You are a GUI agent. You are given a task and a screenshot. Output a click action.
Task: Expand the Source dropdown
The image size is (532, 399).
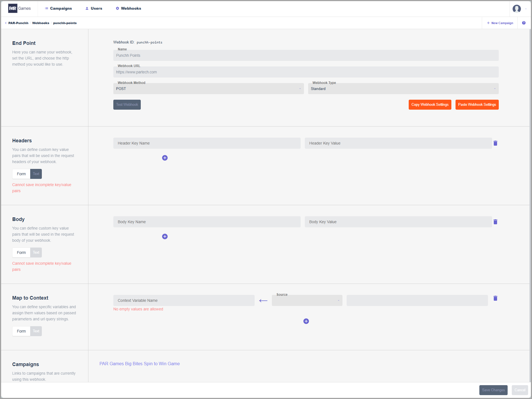pos(307,300)
